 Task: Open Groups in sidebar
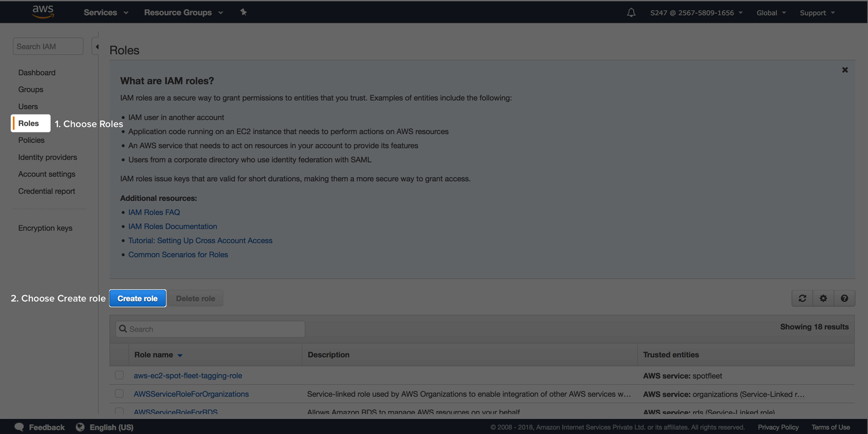(30, 90)
